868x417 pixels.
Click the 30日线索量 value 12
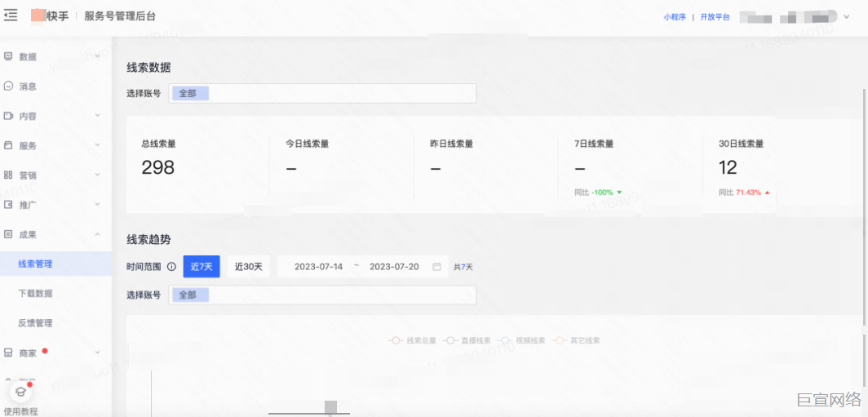728,167
